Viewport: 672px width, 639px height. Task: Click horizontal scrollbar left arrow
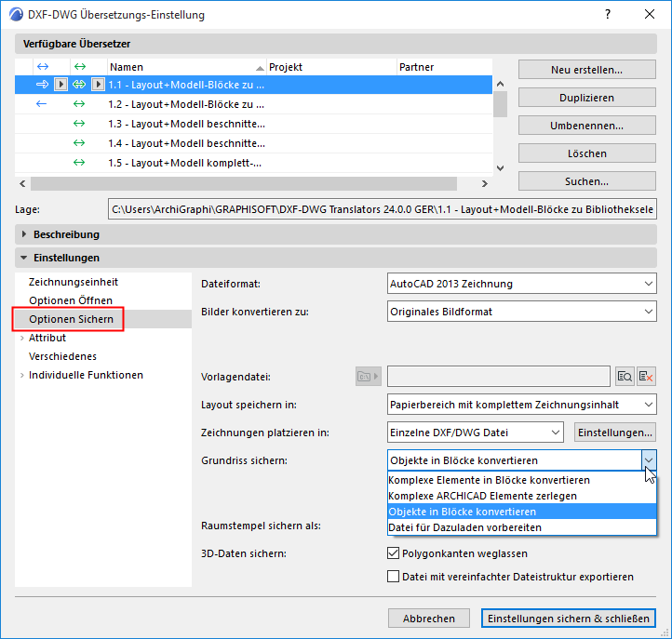22,183
